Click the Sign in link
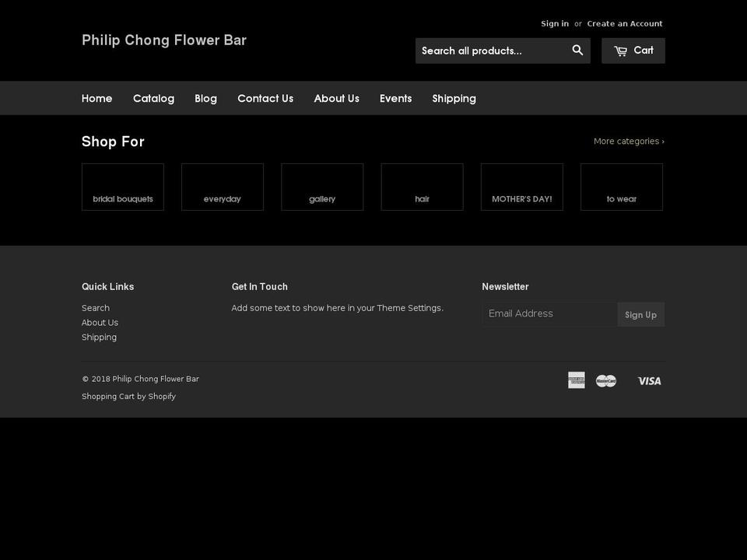747x560 pixels. 555,24
